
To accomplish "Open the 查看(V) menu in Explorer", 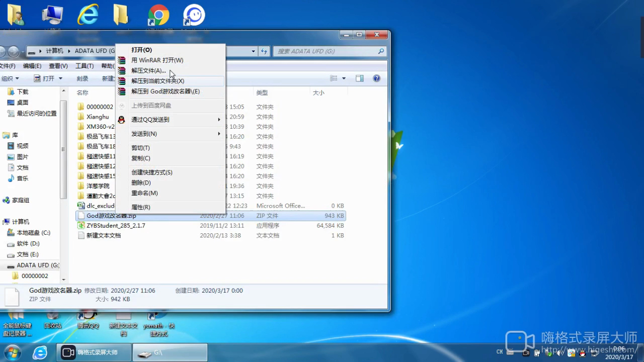I will pyautogui.click(x=58, y=66).
